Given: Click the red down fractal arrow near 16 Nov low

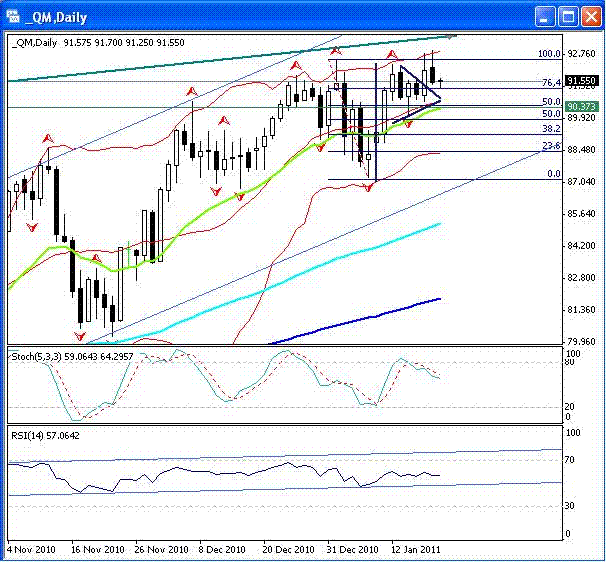Looking at the screenshot, I should tap(80, 336).
